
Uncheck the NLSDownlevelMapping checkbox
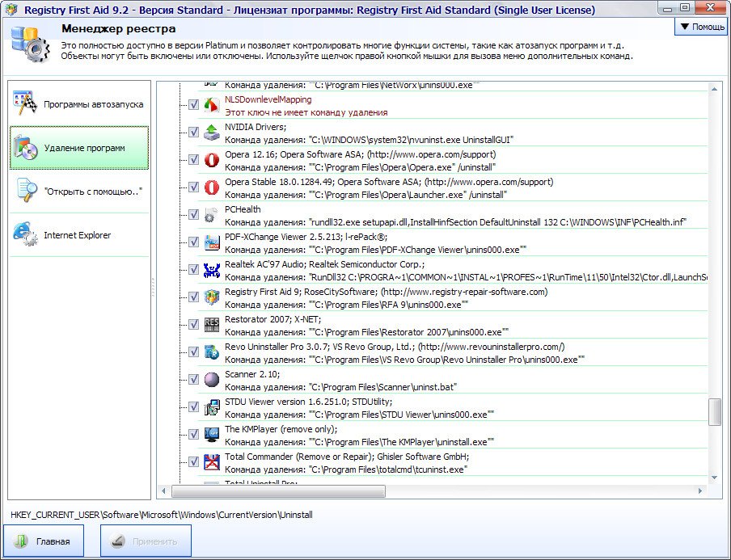[x=193, y=105]
